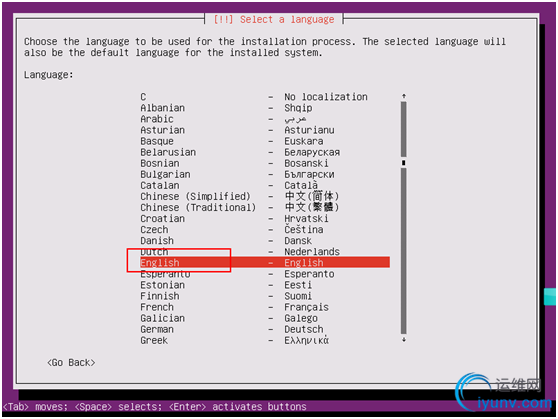The width and height of the screenshot is (558, 419).
Task: Choose Albanian from the language list
Action: [x=265, y=108]
